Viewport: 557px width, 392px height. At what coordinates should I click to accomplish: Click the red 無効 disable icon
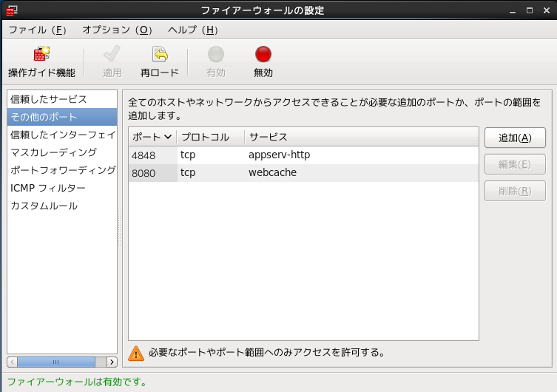pyautogui.click(x=263, y=55)
